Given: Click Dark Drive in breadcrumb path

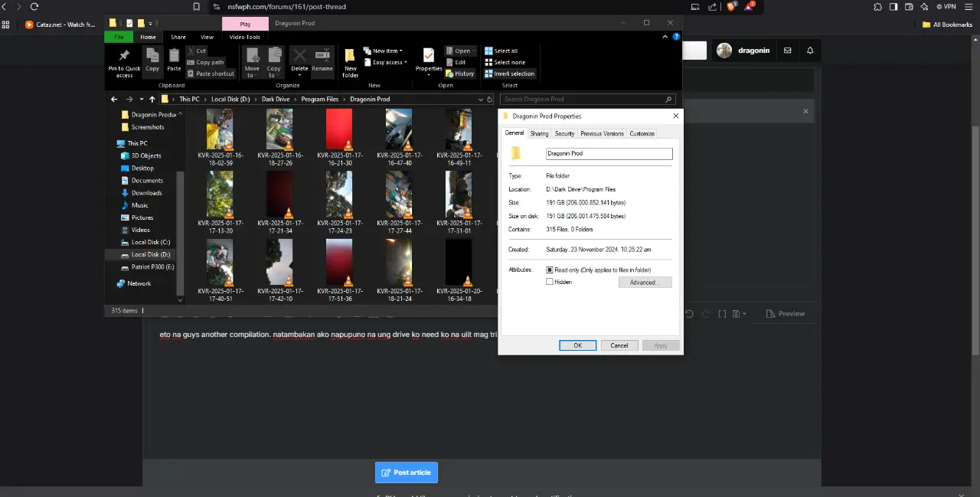Looking at the screenshot, I should coord(276,99).
